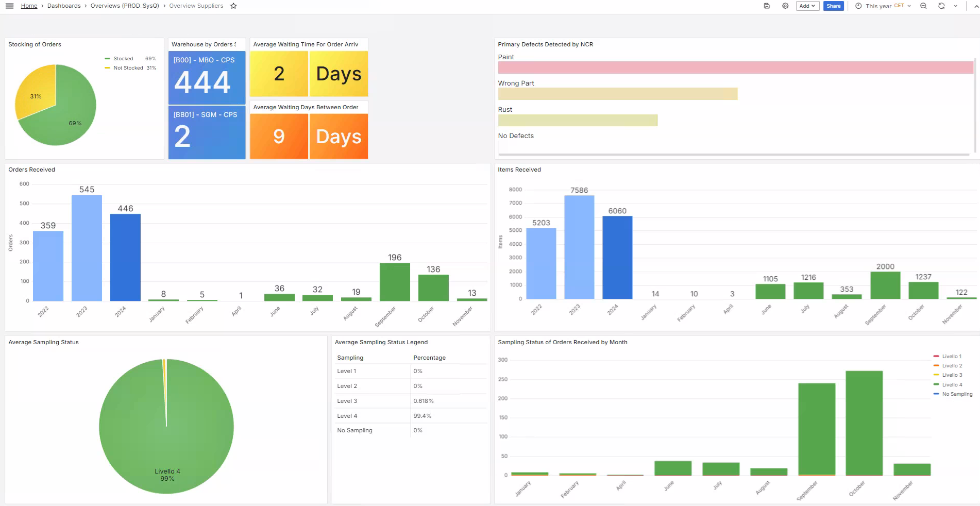The image size is (980, 506).
Task: Toggle Livello 1 series in legend
Action: click(x=951, y=357)
